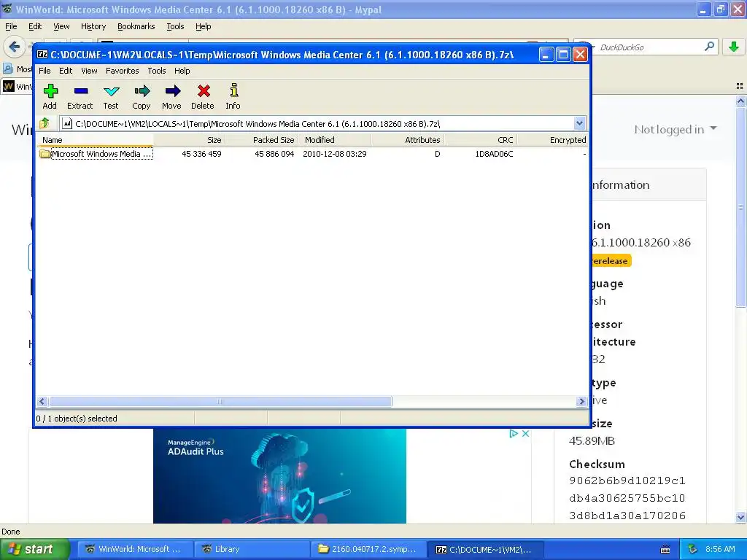Open 7-Zip Tools menu

point(157,71)
